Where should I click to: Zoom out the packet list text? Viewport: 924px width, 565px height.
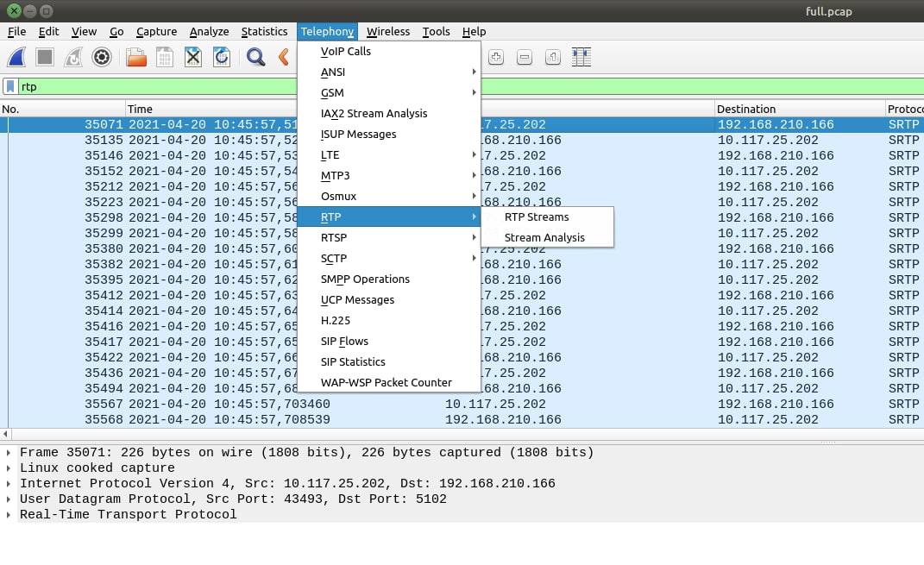[525, 57]
